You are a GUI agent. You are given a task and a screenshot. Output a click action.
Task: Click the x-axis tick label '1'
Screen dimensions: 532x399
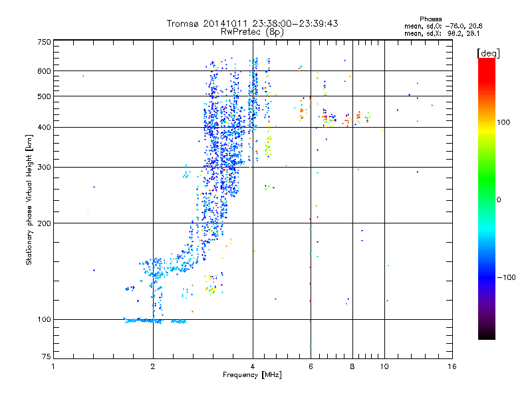coord(53,366)
